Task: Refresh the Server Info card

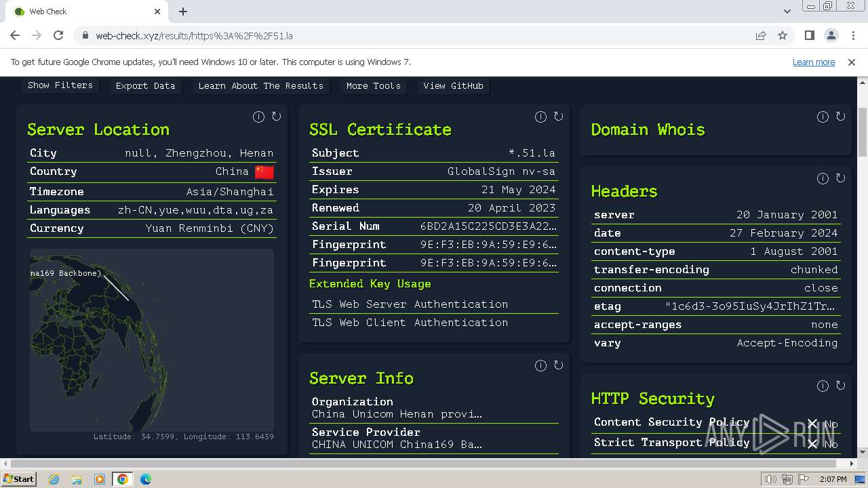Action: point(558,365)
